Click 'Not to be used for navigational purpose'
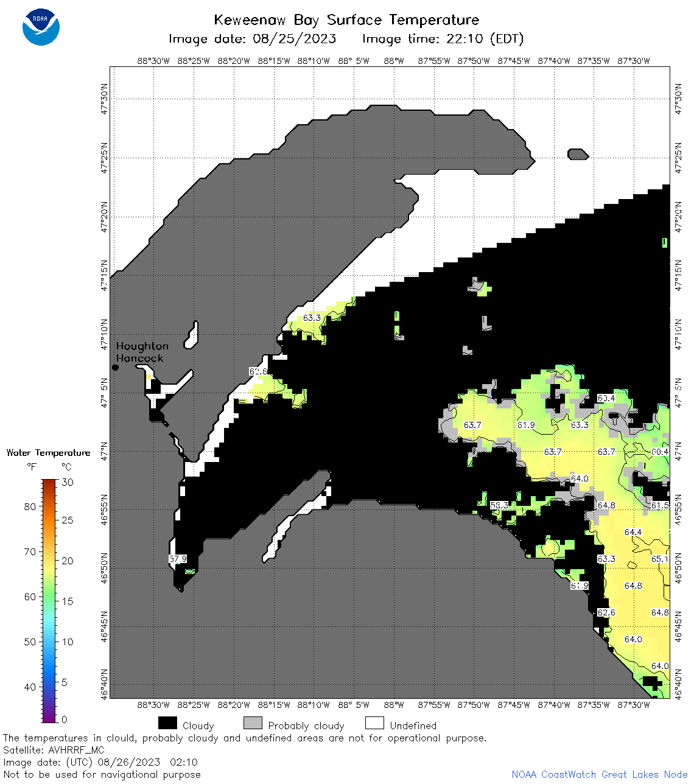This screenshot has height=784, width=694. click(x=102, y=774)
